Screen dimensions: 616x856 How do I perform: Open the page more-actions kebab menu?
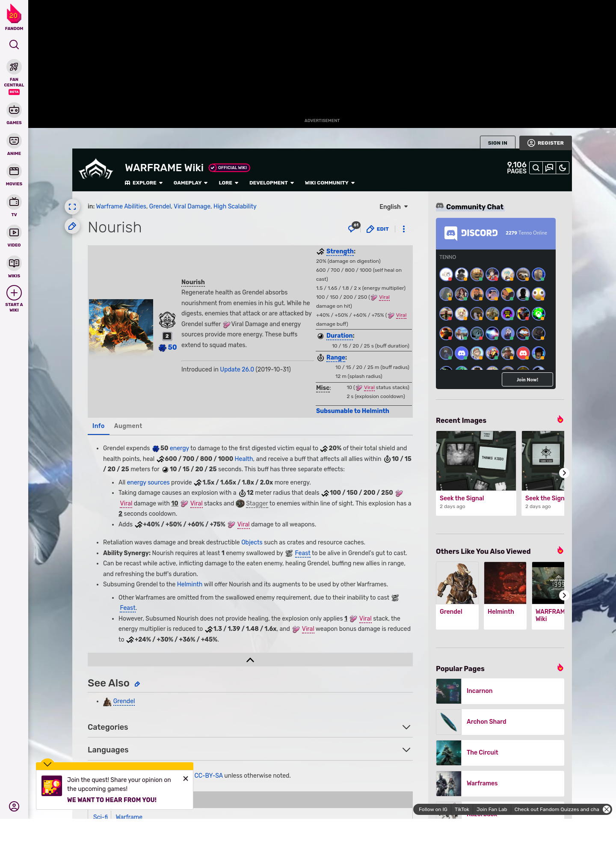(x=404, y=229)
